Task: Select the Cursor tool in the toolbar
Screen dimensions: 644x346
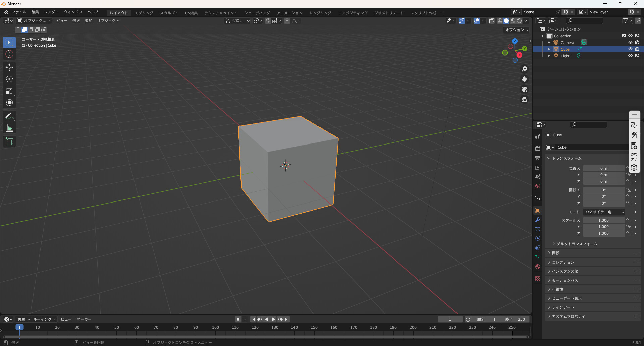Action: [9, 54]
